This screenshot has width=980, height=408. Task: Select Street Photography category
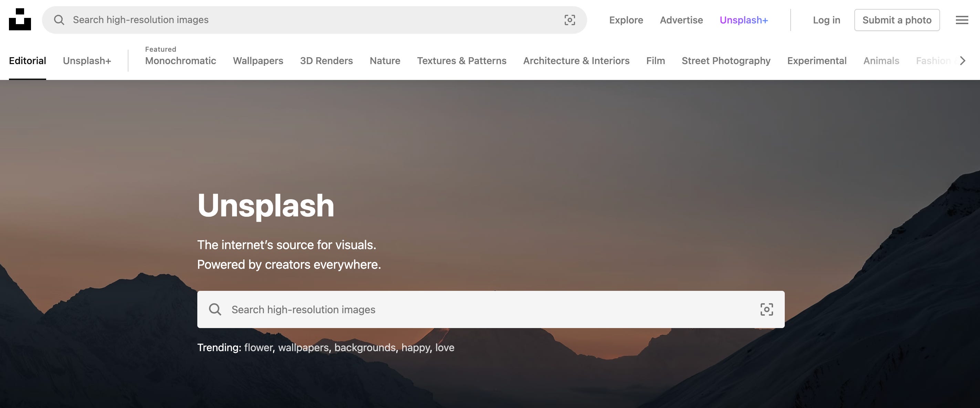point(726,61)
